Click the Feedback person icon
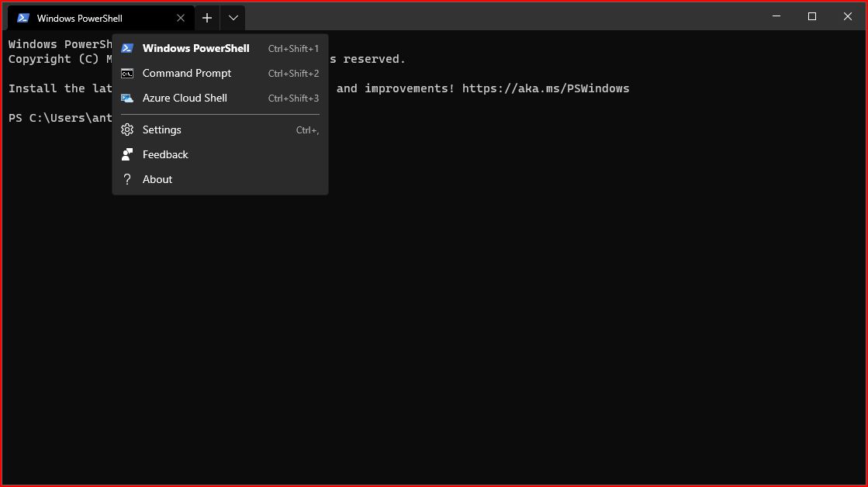 [x=127, y=154]
